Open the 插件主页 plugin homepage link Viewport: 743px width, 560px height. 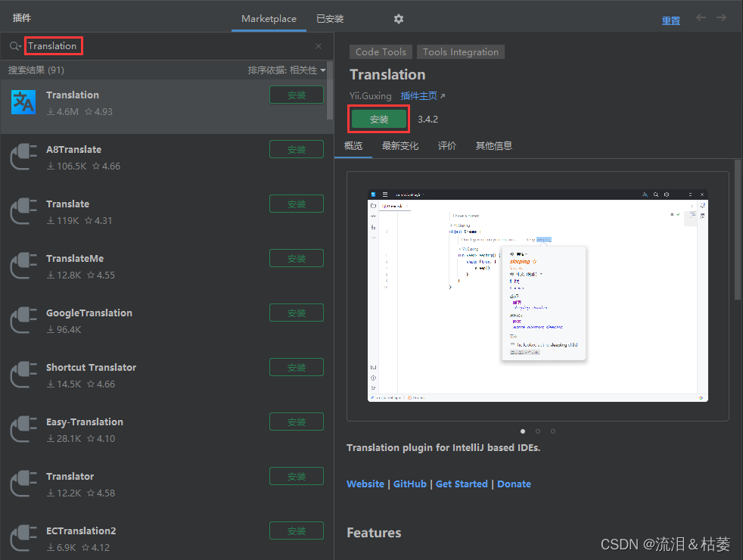pos(423,95)
